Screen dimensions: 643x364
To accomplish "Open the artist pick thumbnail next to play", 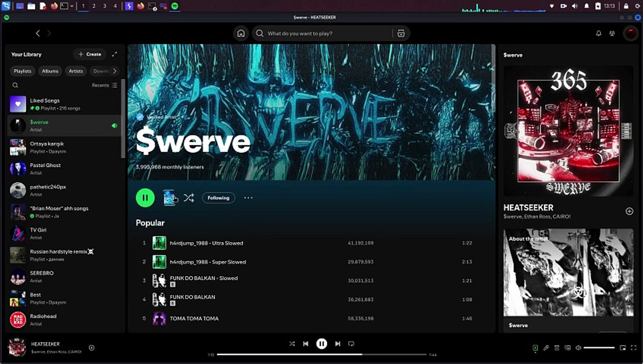I will pyautogui.click(x=170, y=198).
